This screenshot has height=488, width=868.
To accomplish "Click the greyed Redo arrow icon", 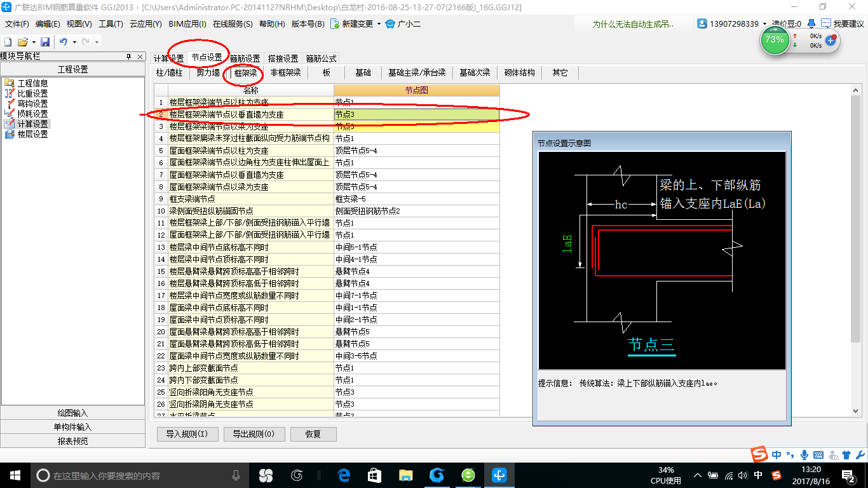I will 86,41.
